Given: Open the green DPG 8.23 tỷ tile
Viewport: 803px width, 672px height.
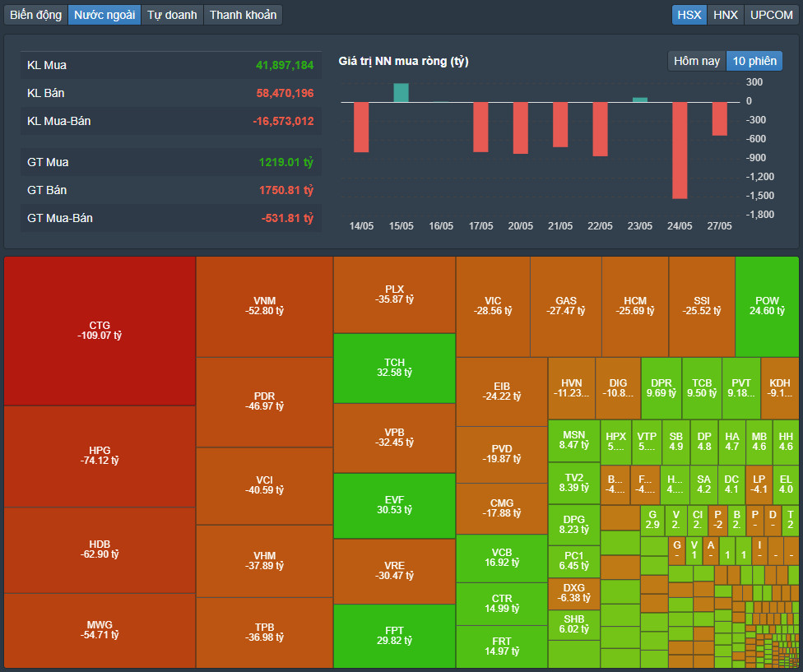Looking at the screenshot, I should (574, 525).
